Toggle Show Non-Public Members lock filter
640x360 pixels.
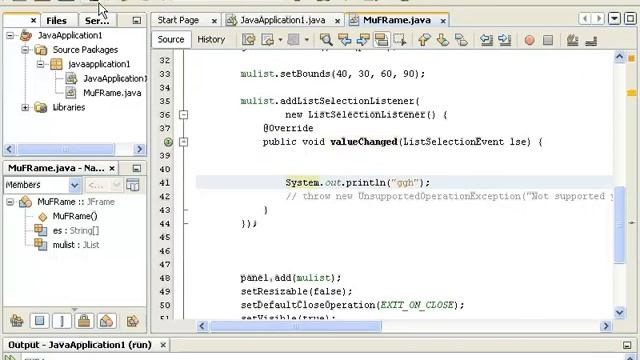pos(84,321)
